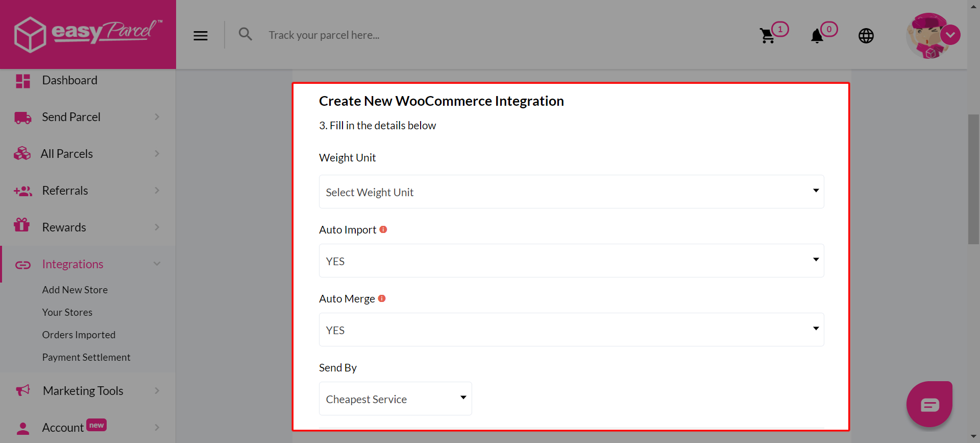
Task: Click the Integrations link icon
Action: coord(23,265)
